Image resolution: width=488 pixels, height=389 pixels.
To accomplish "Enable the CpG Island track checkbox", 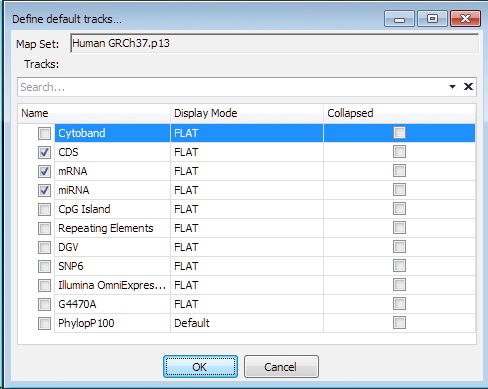I will 44,210.
